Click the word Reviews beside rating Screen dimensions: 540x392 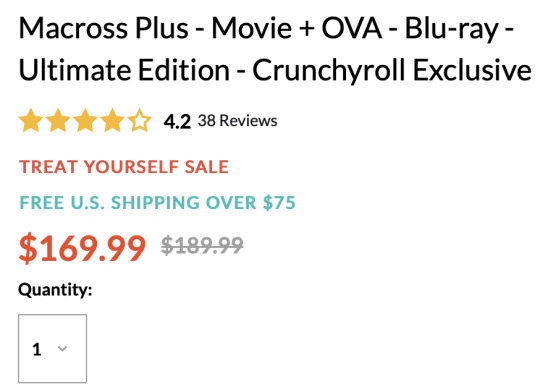tap(248, 121)
